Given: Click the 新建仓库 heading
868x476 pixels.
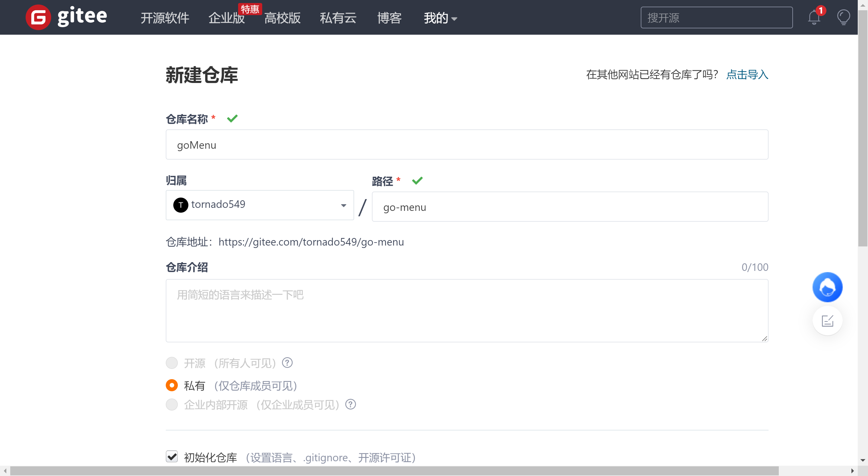Looking at the screenshot, I should click(x=202, y=75).
